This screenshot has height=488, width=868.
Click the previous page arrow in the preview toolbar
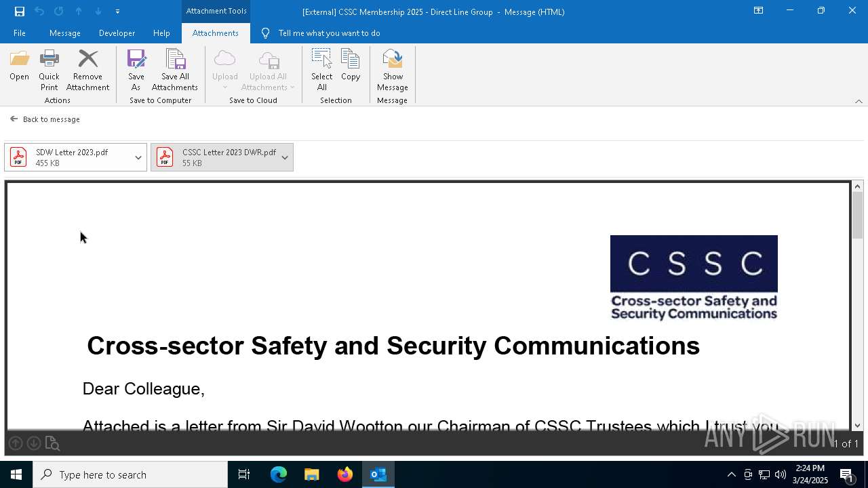point(16,443)
